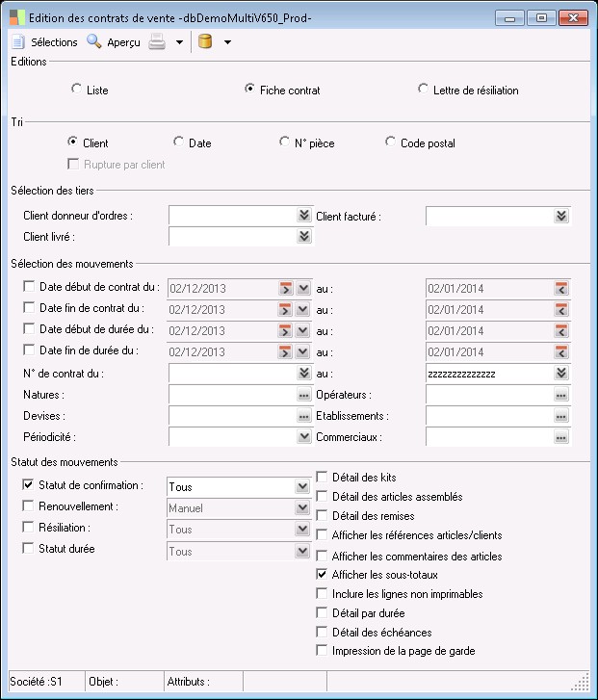
Task: Click the Aperçu magnifier preview button
Action: [113, 42]
